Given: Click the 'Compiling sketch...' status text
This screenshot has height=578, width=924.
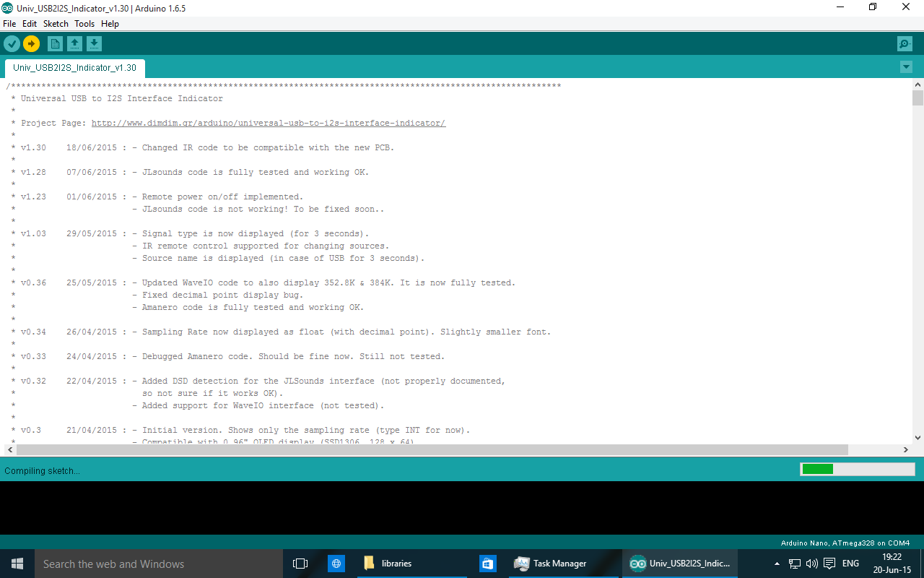Looking at the screenshot, I should pos(42,470).
